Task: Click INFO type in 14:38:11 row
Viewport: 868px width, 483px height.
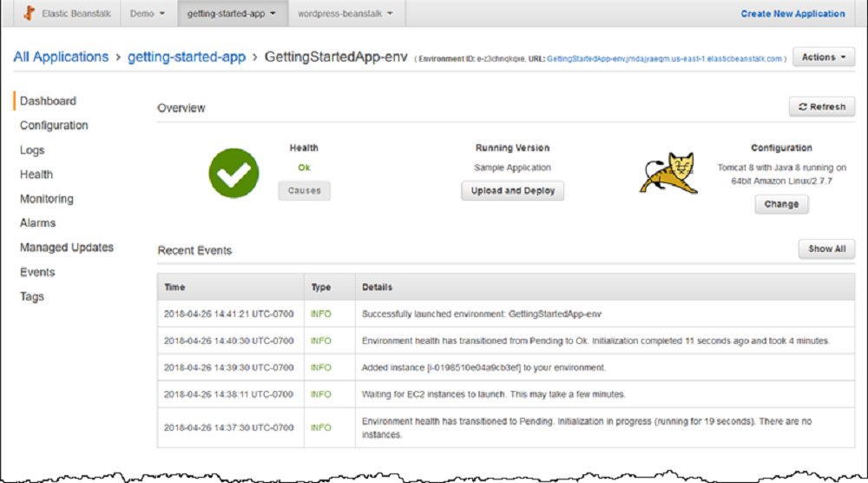Action: click(x=321, y=394)
